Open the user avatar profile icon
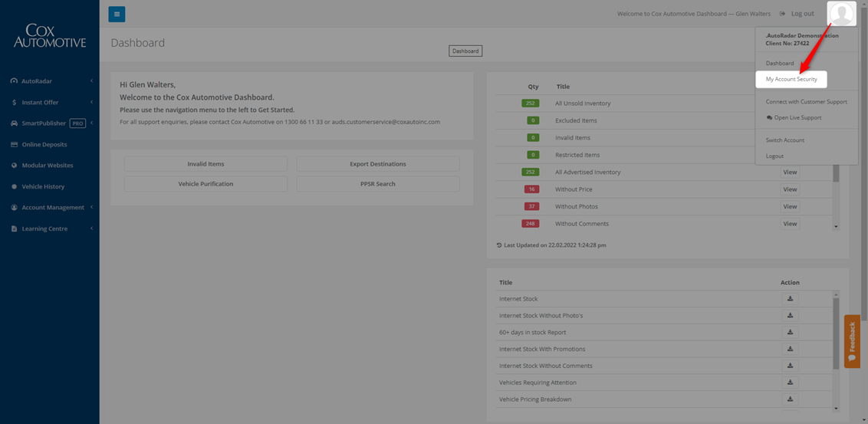The height and width of the screenshot is (424, 868). (x=842, y=14)
